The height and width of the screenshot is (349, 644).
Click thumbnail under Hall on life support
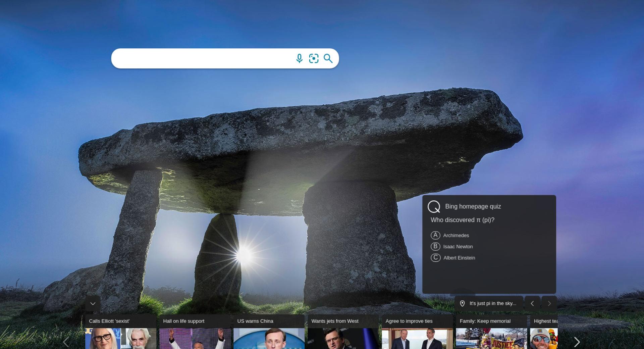(x=195, y=339)
